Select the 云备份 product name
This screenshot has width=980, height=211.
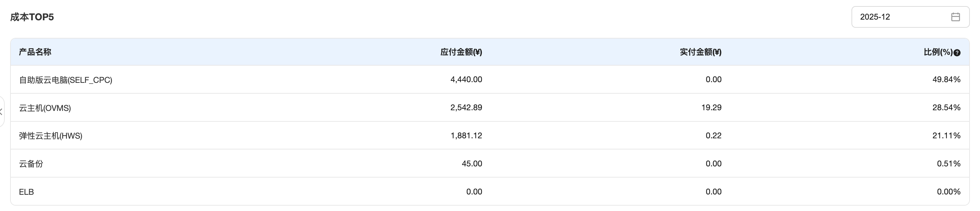tap(31, 164)
